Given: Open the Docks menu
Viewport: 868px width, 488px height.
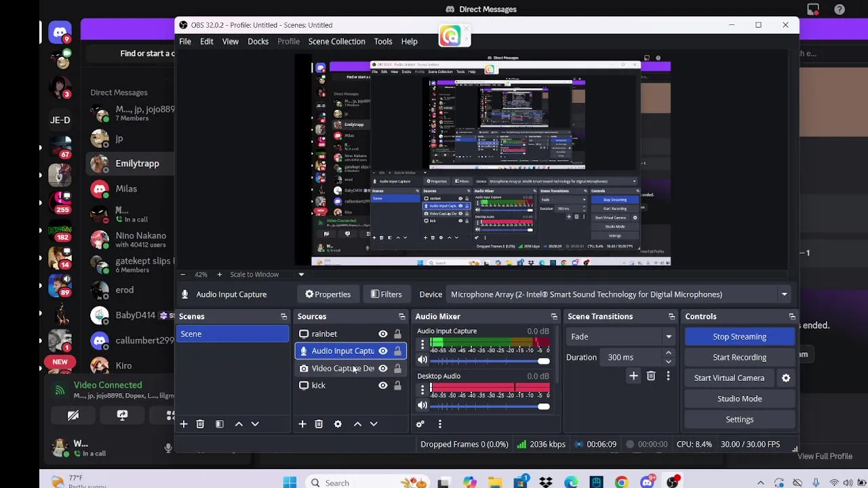Looking at the screenshot, I should tap(258, 41).
